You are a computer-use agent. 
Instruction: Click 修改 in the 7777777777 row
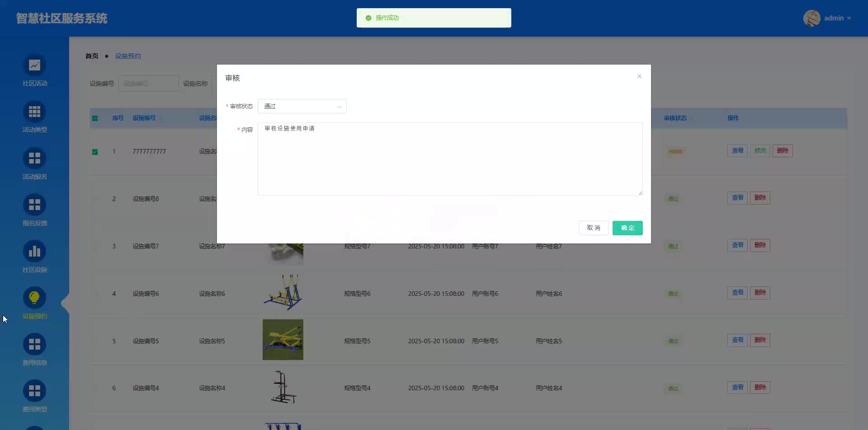(760, 151)
